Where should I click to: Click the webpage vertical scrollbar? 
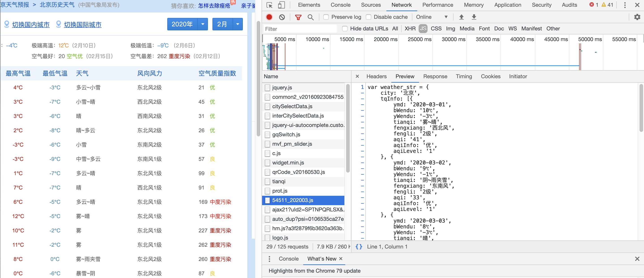click(x=258, y=79)
